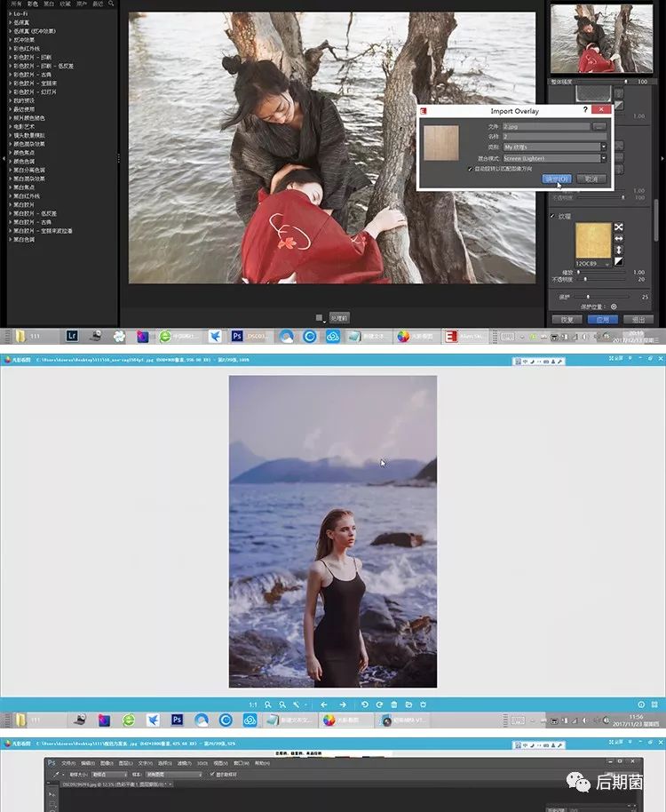The height and width of the screenshot is (812, 666).
Task: Toggle the 纹理 texture checkbox
Action: click(x=553, y=216)
